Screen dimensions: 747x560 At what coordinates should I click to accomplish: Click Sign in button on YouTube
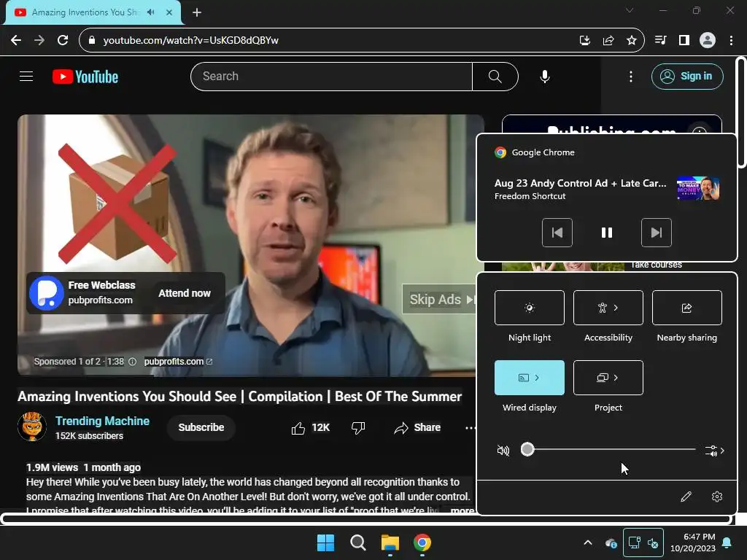tap(687, 76)
